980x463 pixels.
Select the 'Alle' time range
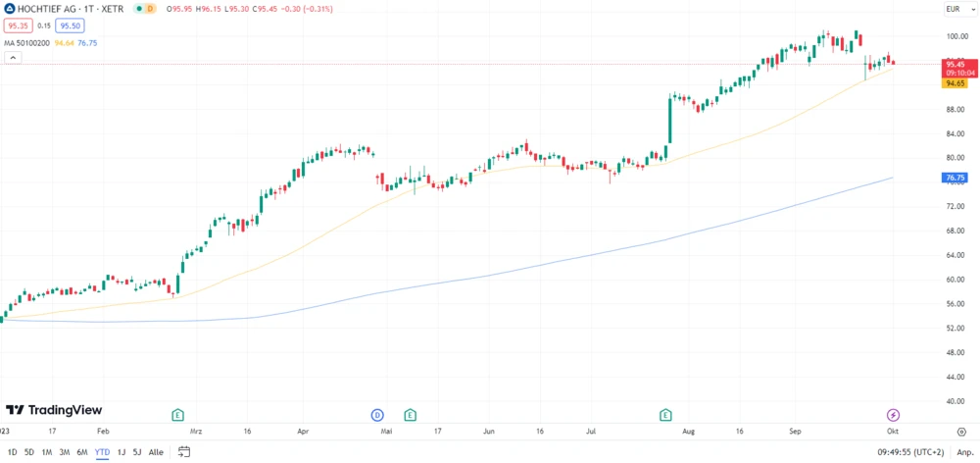coord(156,451)
